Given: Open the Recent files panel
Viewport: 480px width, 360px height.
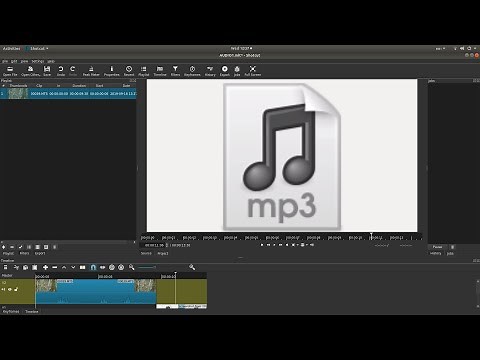Looking at the screenshot, I should coord(129,71).
